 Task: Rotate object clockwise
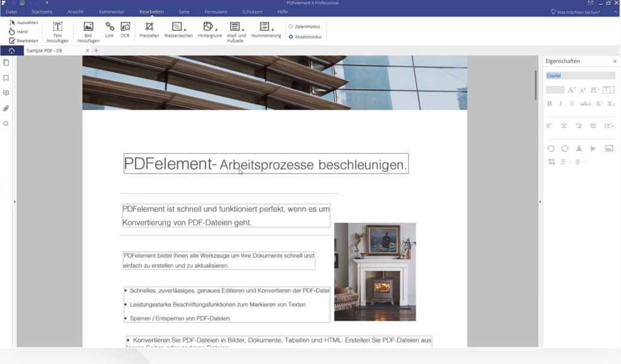pyautogui.click(x=565, y=148)
